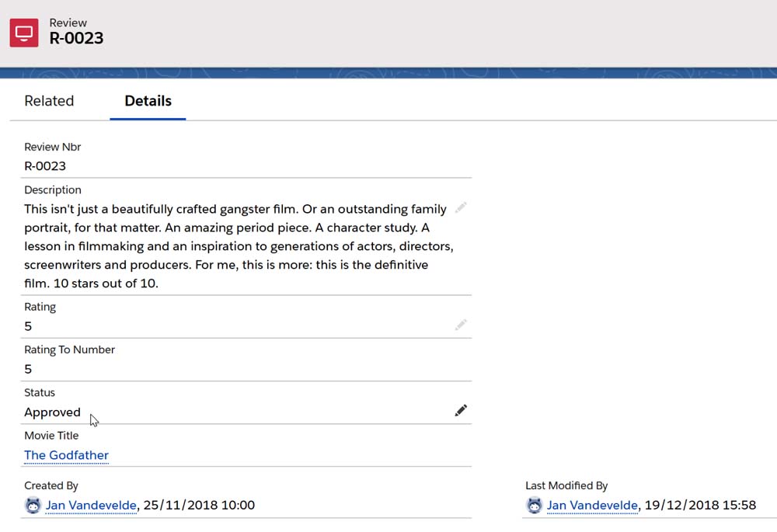Click the Rating value 5
The width and height of the screenshot is (777, 532).
coord(28,326)
